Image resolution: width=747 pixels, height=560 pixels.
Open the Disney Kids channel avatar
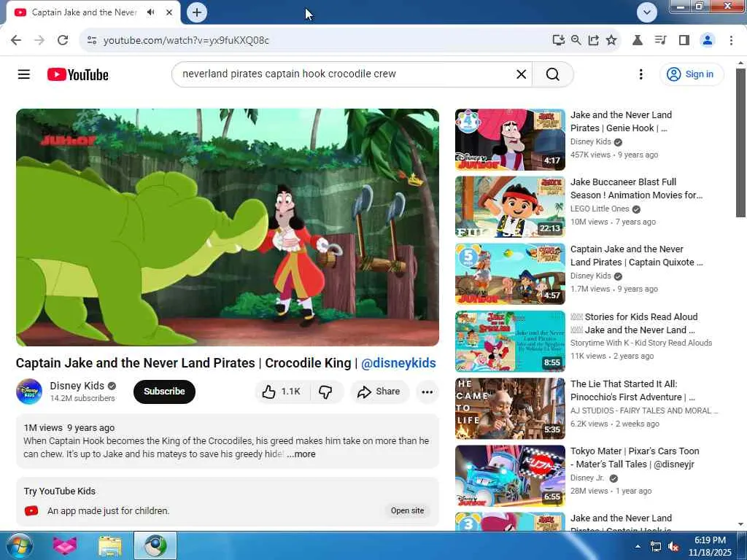29,392
